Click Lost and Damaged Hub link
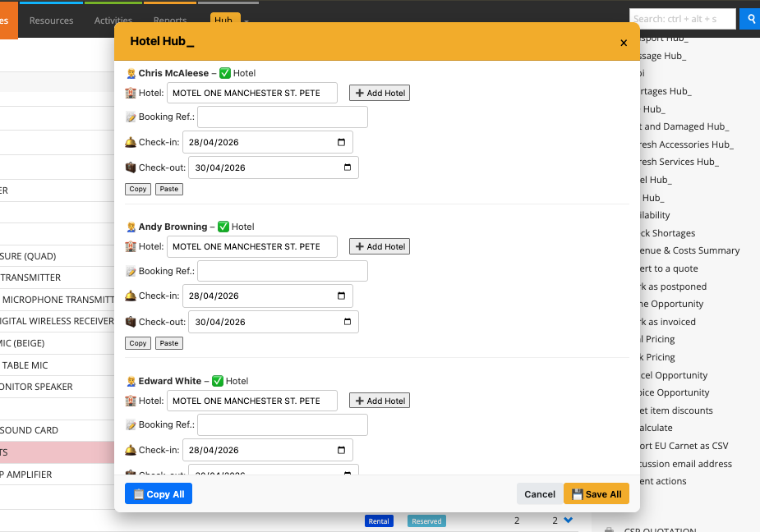The height and width of the screenshot is (532, 760). (684, 126)
